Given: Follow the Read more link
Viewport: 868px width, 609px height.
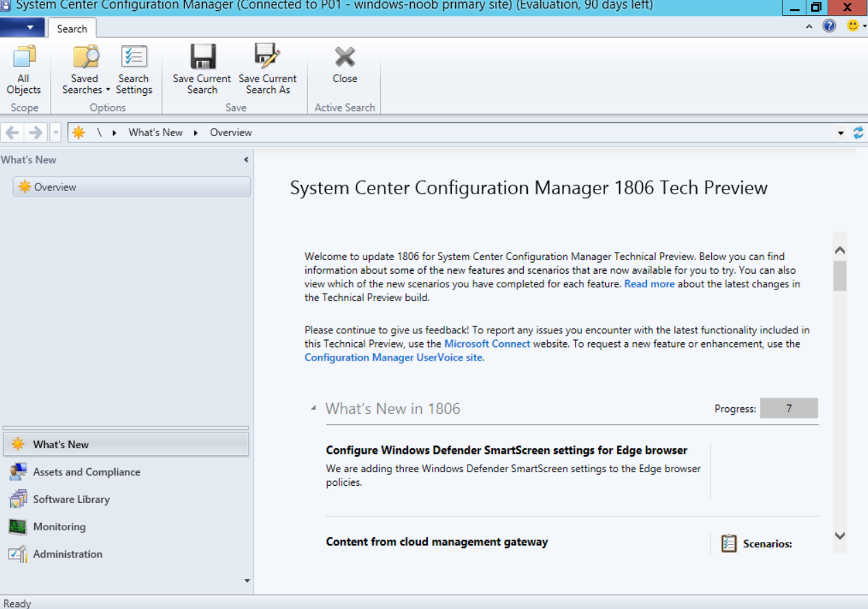Looking at the screenshot, I should click(650, 284).
